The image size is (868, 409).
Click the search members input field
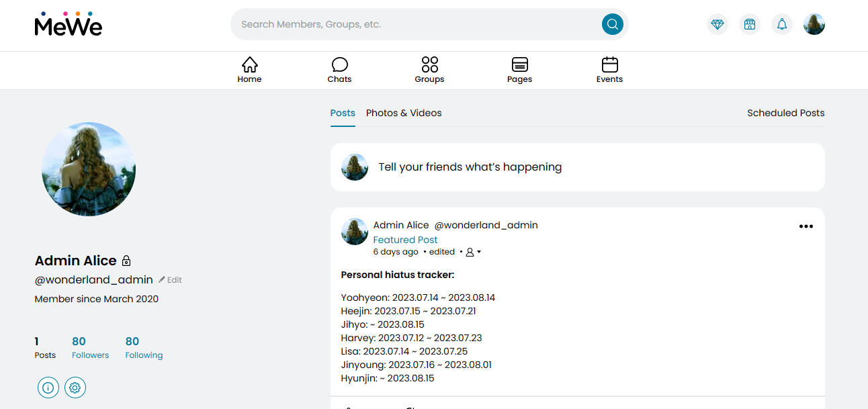coord(417,24)
